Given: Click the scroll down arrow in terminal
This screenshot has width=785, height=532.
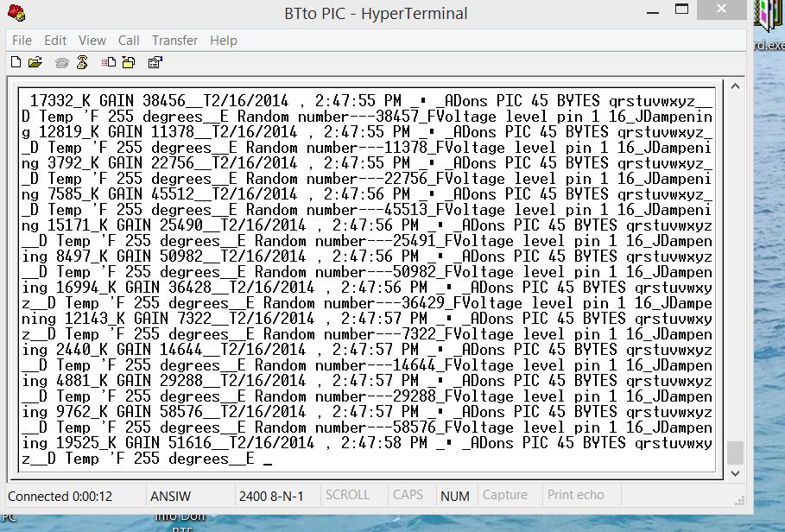Looking at the screenshot, I should [735, 473].
